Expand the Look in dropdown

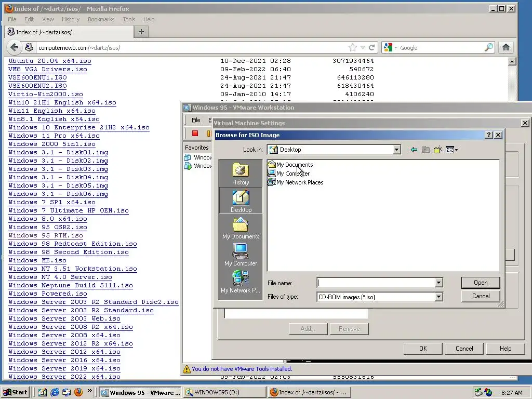[x=396, y=150]
